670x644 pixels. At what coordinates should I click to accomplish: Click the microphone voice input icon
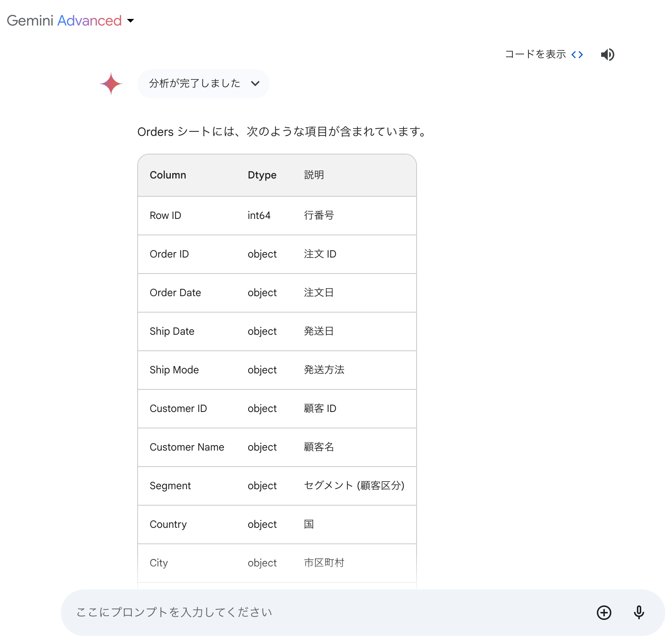click(639, 612)
